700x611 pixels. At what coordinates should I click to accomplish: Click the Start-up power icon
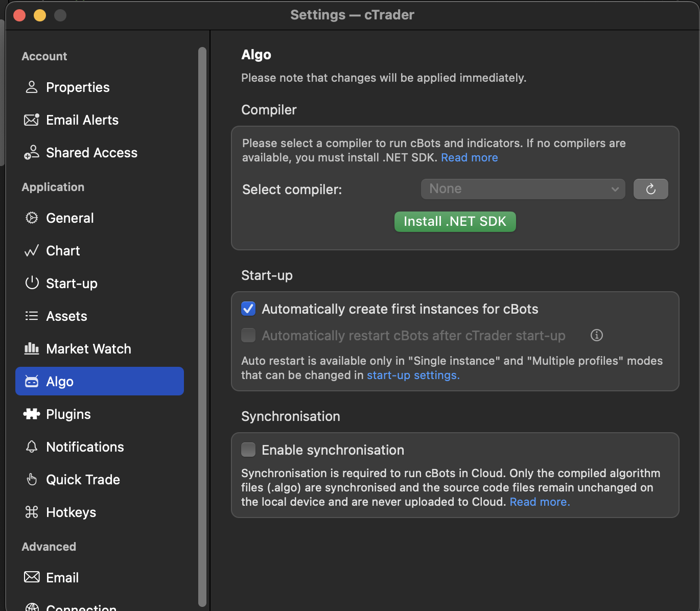[x=32, y=283]
